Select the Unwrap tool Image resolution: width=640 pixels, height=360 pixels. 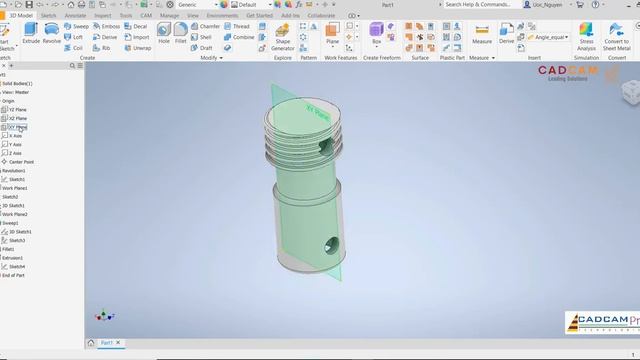[138, 48]
